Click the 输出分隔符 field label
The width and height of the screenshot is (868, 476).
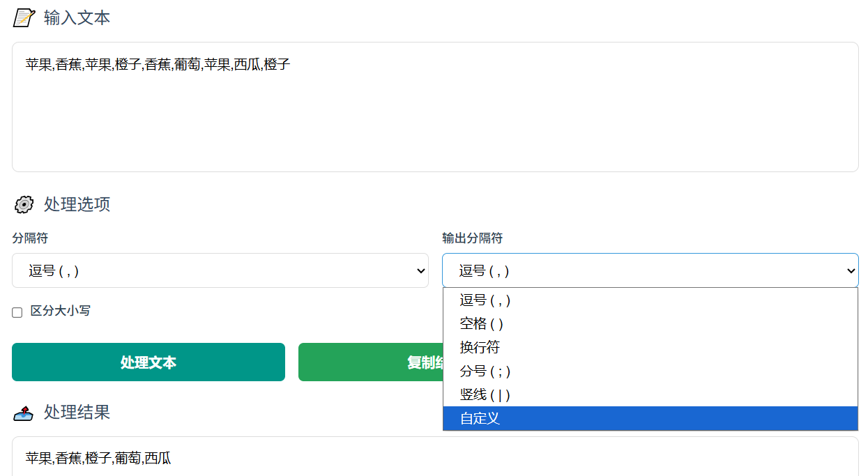click(471, 238)
